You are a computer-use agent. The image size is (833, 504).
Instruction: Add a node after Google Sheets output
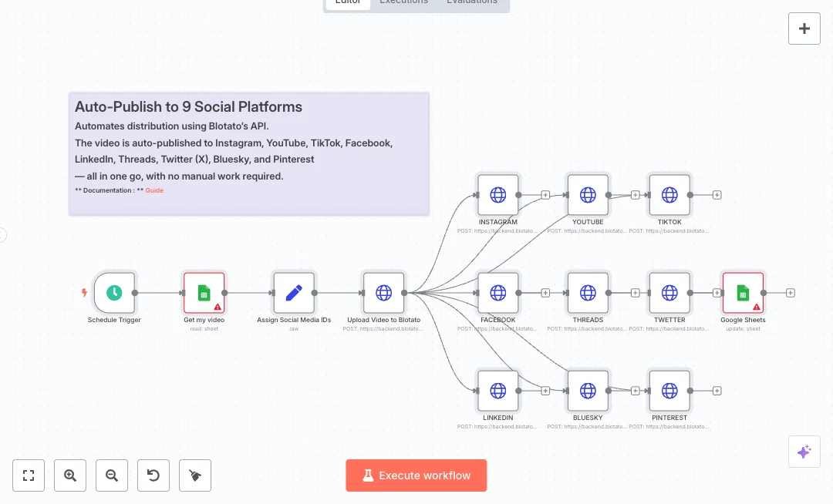tap(790, 293)
